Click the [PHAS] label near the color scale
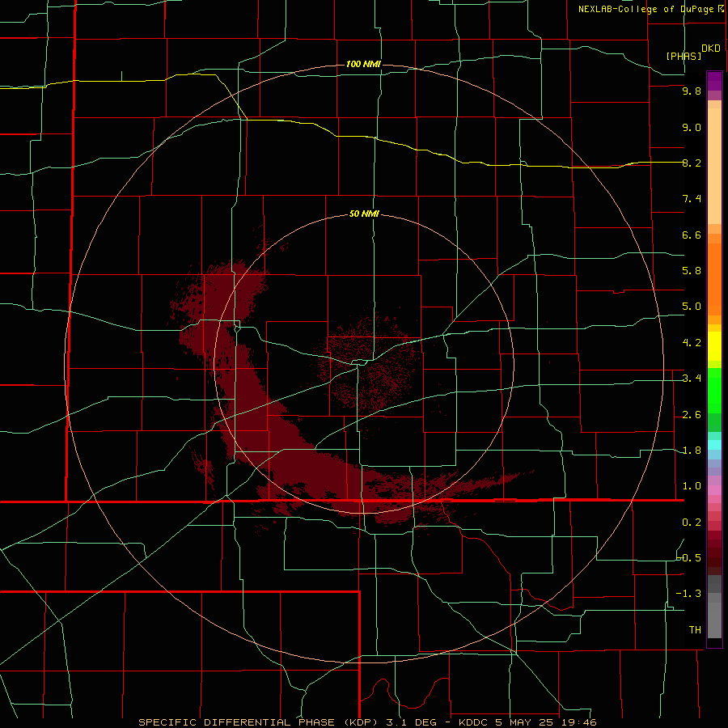The width and height of the screenshot is (728, 728). click(684, 56)
